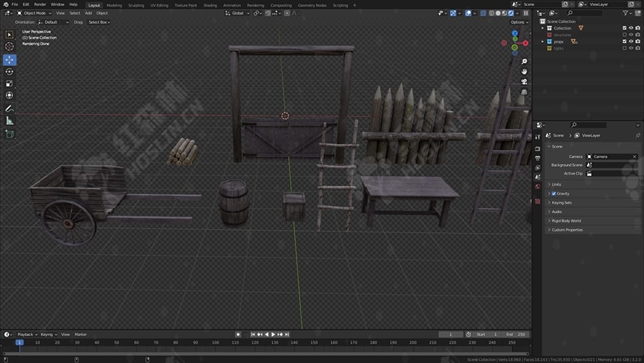
Task: Open the Texture properties tab
Action: point(537,201)
